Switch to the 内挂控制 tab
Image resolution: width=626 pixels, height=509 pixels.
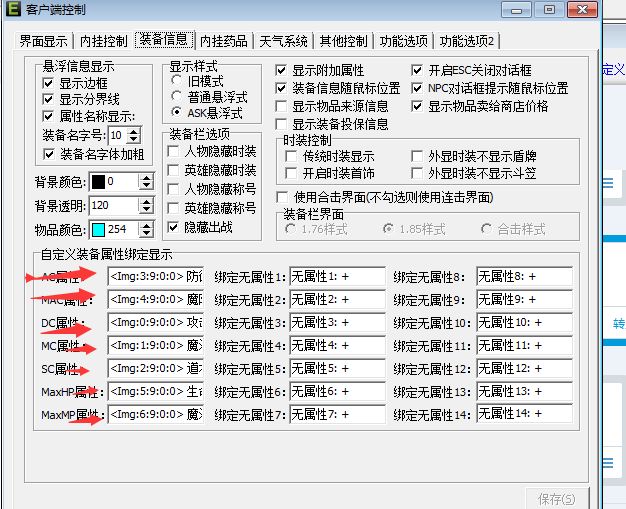[103, 41]
